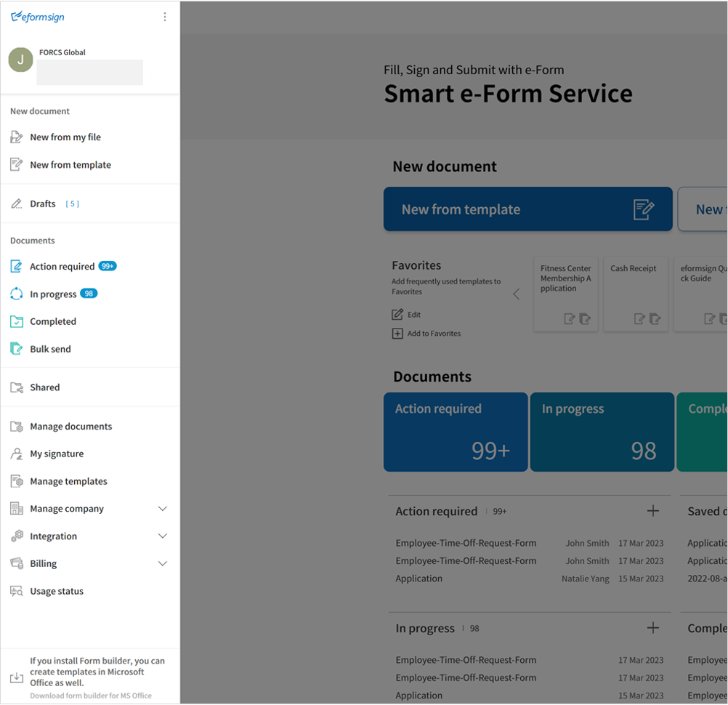This screenshot has height=705, width=728.
Task: Click the 99+ badge beside Action required
Action: [108, 266]
